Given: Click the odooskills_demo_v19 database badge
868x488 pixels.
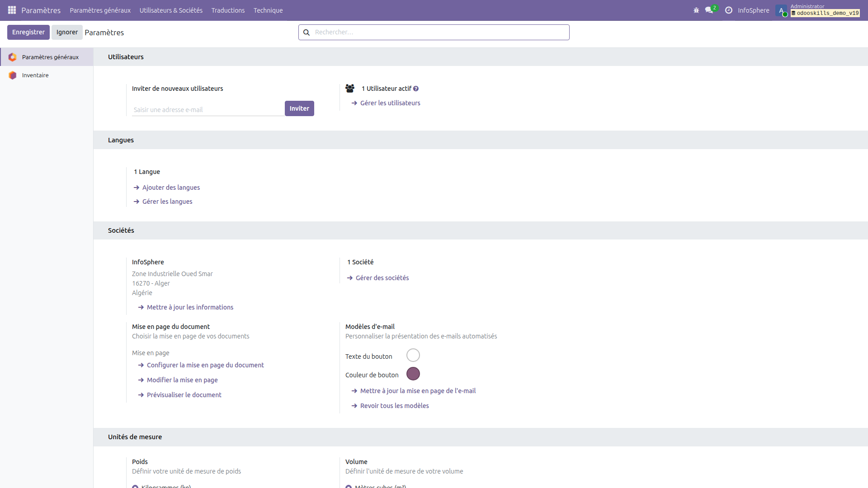Looking at the screenshot, I should [825, 13].
